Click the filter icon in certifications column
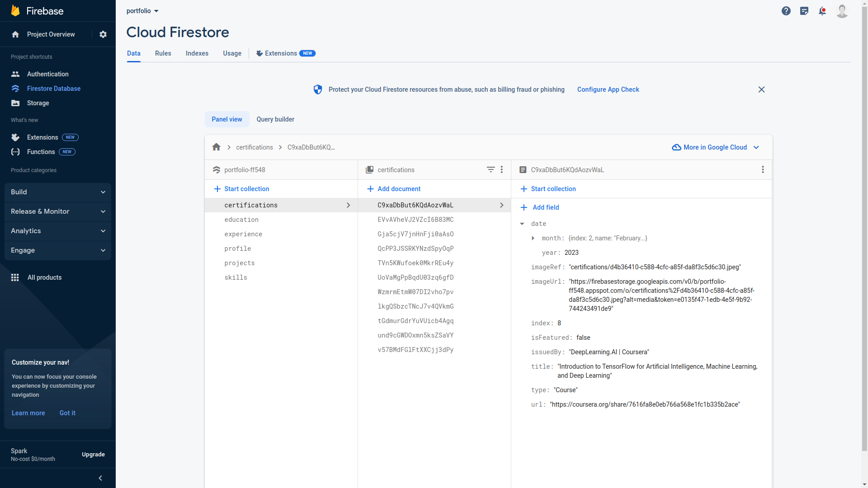The width and height of the screenshot is (868, 488). tap(491, 169)
